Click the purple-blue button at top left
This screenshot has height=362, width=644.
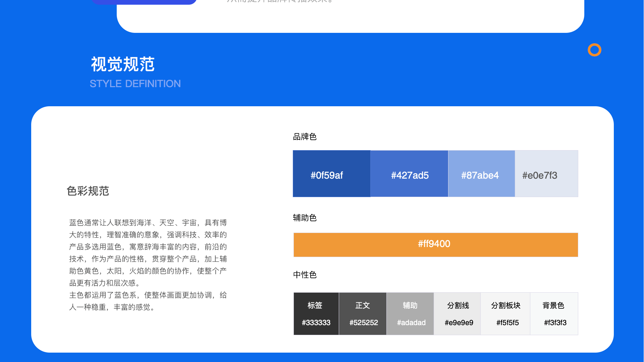tap(144, 2)
